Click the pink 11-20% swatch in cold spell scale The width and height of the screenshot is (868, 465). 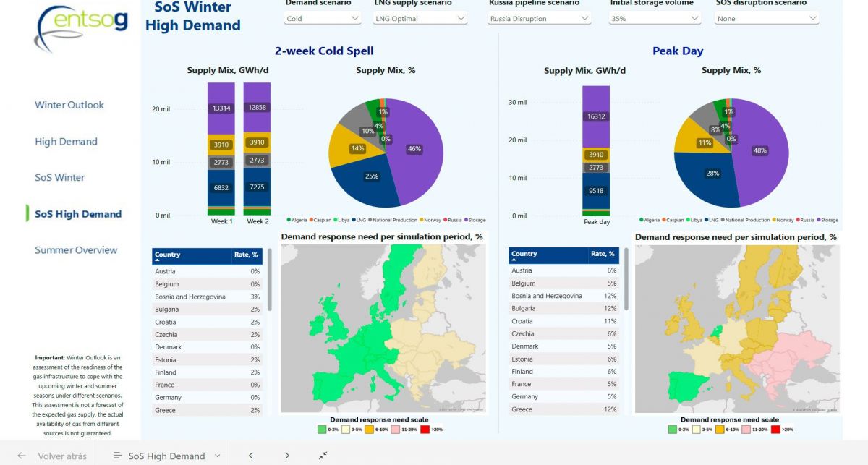pyautogui.click(x=396, y=430)
